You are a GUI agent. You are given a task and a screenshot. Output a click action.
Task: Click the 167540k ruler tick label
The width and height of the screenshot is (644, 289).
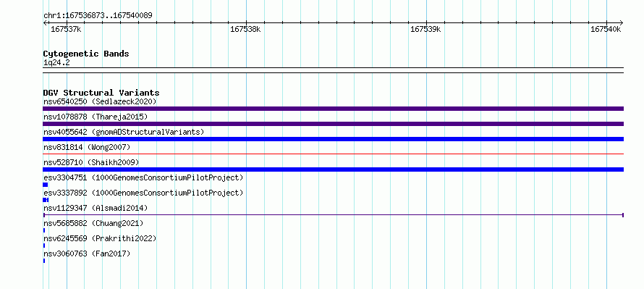(606, 29)
